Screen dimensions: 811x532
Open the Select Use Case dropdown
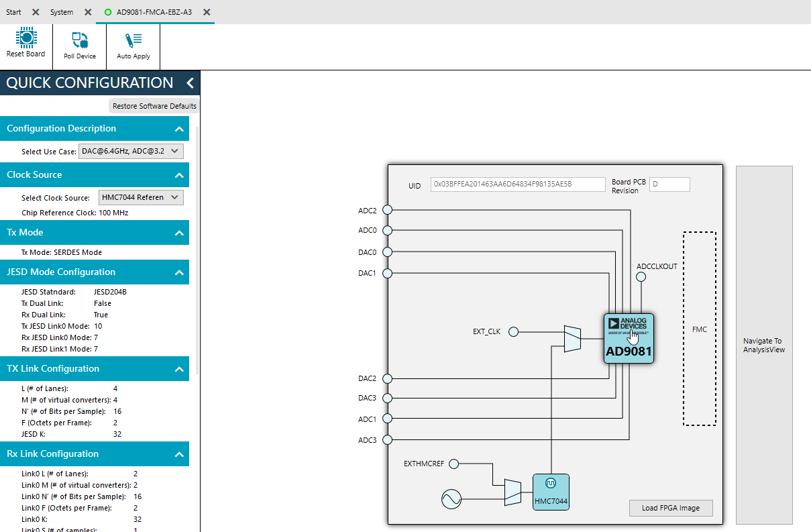(x=131, y=151)
